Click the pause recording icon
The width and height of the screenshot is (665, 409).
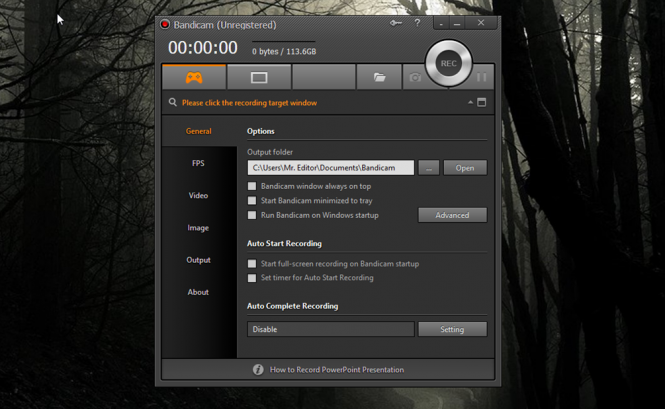click(x=481, y=77)
